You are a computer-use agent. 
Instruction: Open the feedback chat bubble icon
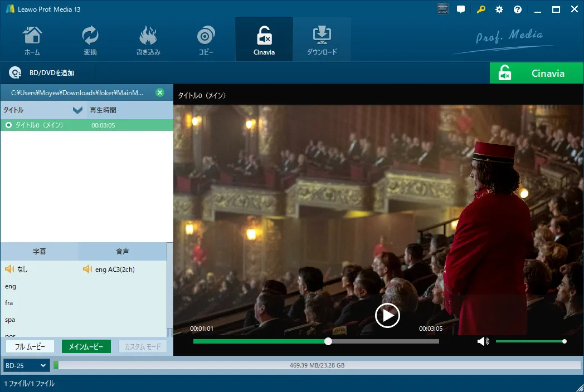461,9
